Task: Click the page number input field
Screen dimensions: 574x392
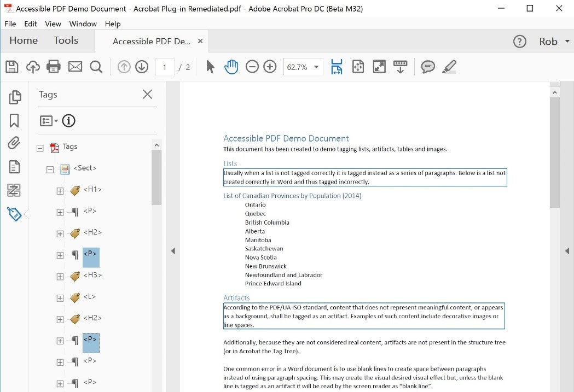Action: 165,67
